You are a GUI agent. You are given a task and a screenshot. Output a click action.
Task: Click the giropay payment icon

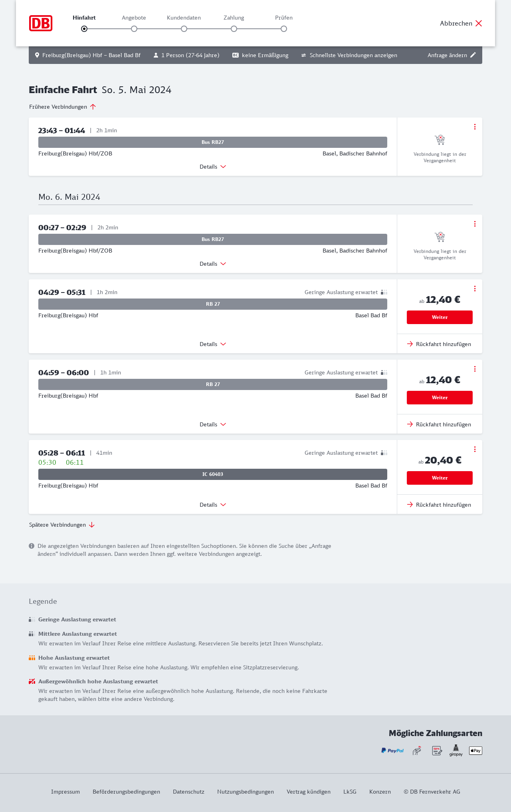pyautogui.click(x=456, y=750)
